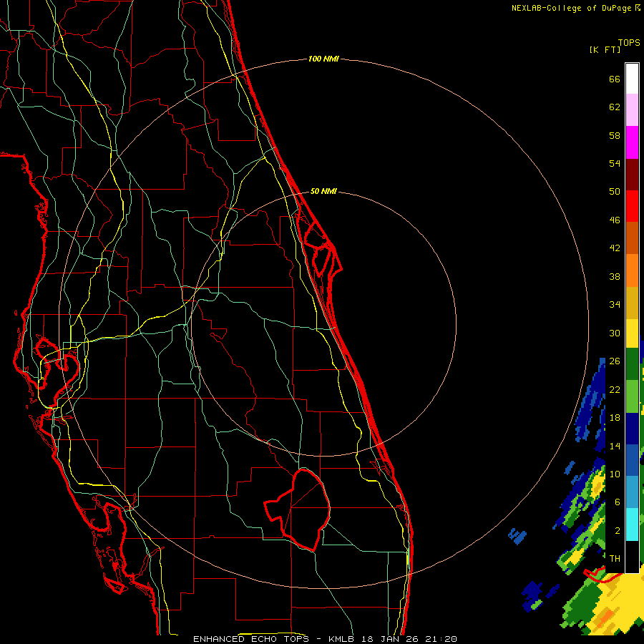This screenshot has width=644, height=644.
Task: Click the light pink legend swatch
Action: 632,109
